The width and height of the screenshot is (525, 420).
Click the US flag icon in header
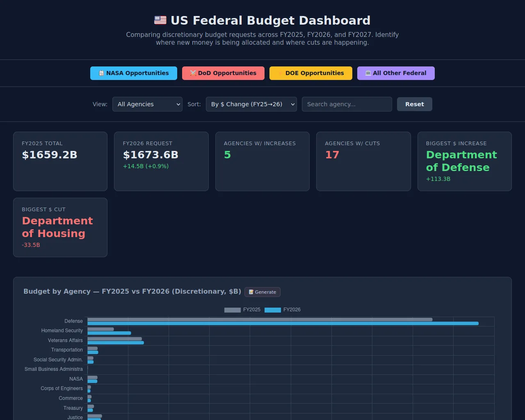[x=160, y=20]
